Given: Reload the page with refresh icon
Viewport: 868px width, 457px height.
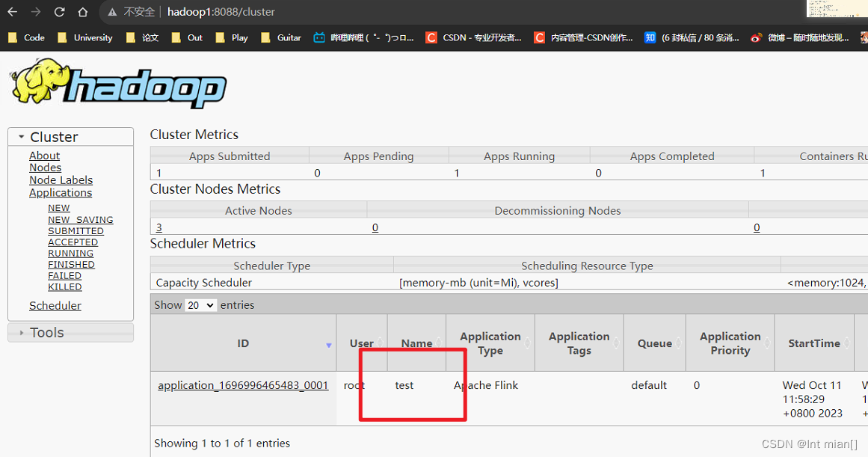Looking at the screenshot, I should [x=59, y=12].
